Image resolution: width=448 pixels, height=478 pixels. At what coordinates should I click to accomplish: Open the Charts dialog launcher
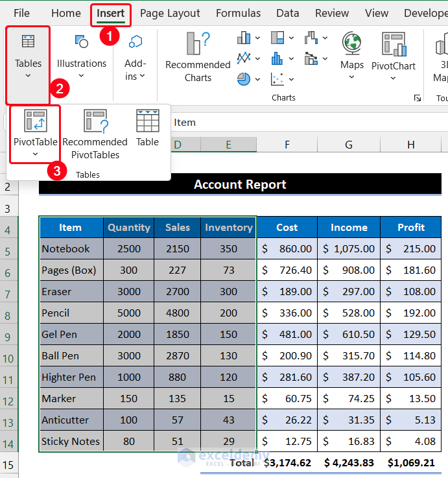pyautogui.click(x=418, y=98)
